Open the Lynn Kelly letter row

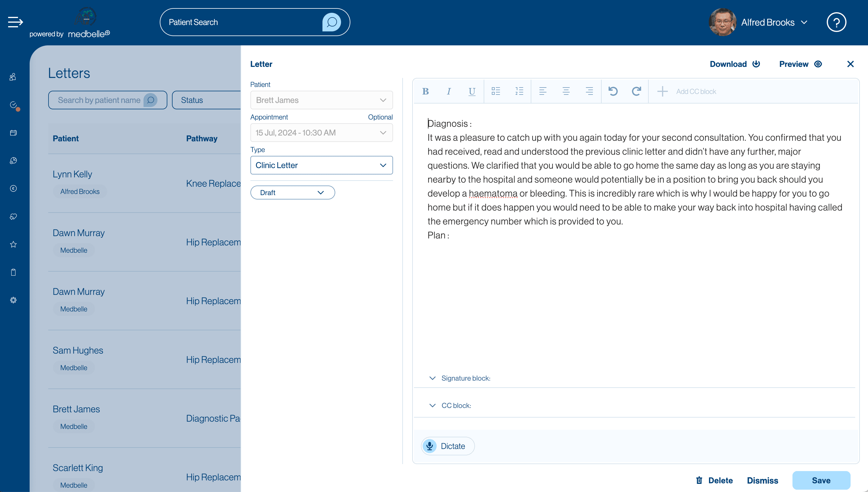pyautogui.click(x=144, y=183)
